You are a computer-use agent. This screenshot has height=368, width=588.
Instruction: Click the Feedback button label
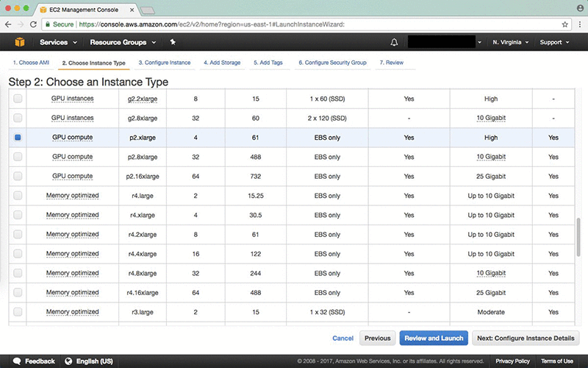tap(40, 361)
